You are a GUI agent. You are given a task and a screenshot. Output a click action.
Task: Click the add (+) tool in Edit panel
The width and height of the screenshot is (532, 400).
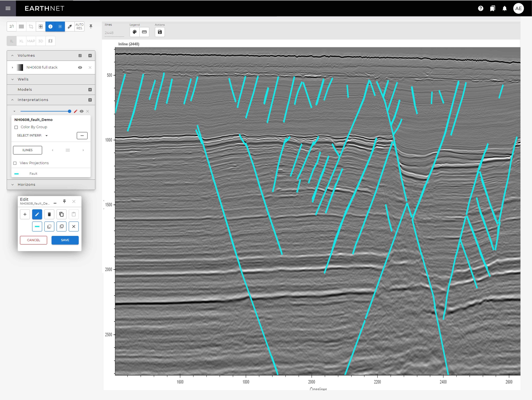coord(25,214)
